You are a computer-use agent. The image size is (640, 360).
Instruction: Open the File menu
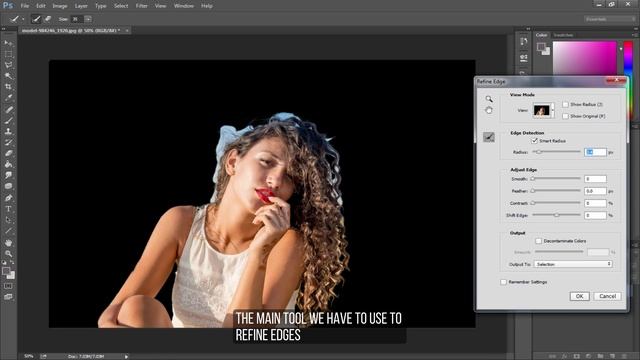25,6
